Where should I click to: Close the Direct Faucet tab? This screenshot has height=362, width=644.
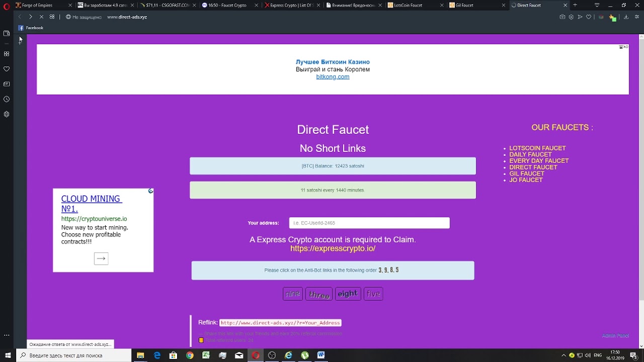pyautogui.click(x=565, y=5)
